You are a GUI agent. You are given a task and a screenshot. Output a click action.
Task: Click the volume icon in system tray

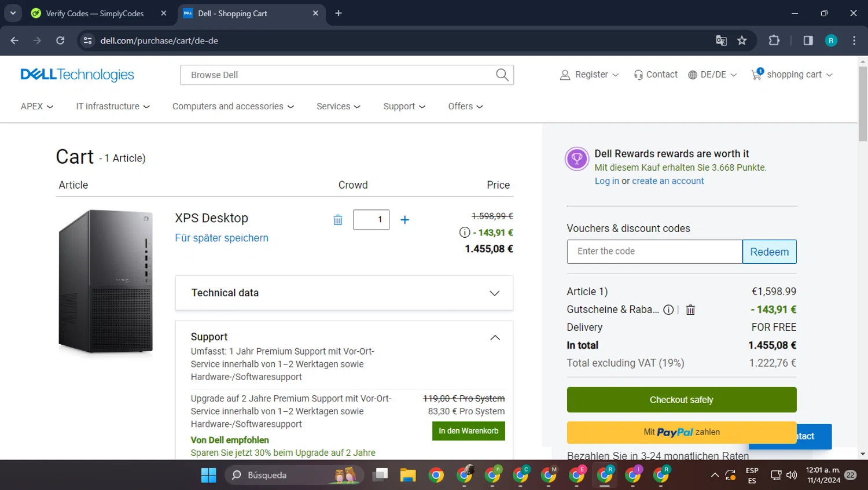(x=792, y=475)
